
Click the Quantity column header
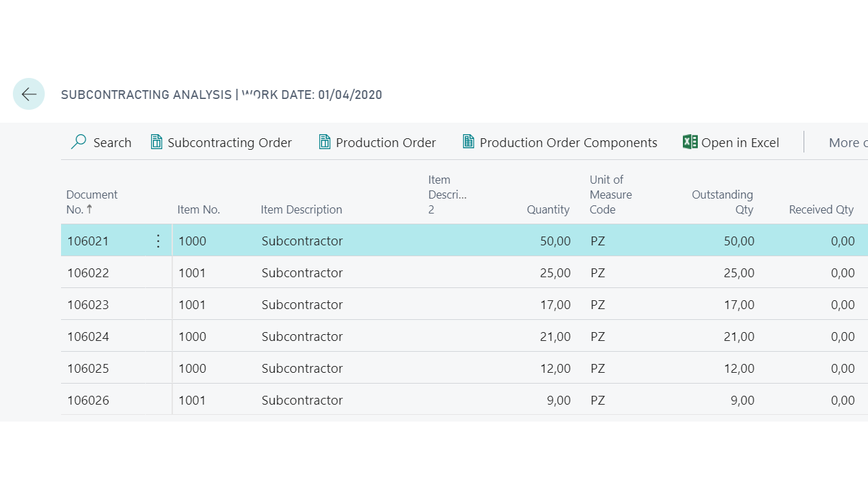tap(548, 209)
